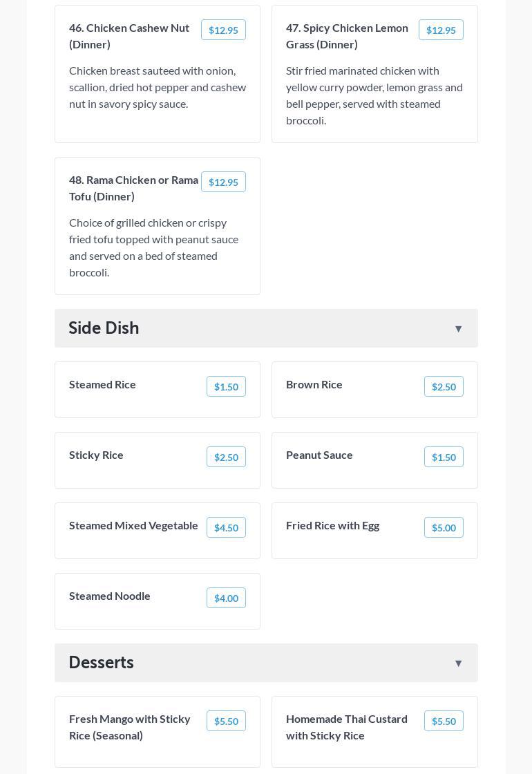This screenshot has height=774, width=532.
Task: Open Homemade Thai Custard item title
Action: (347, 727)
